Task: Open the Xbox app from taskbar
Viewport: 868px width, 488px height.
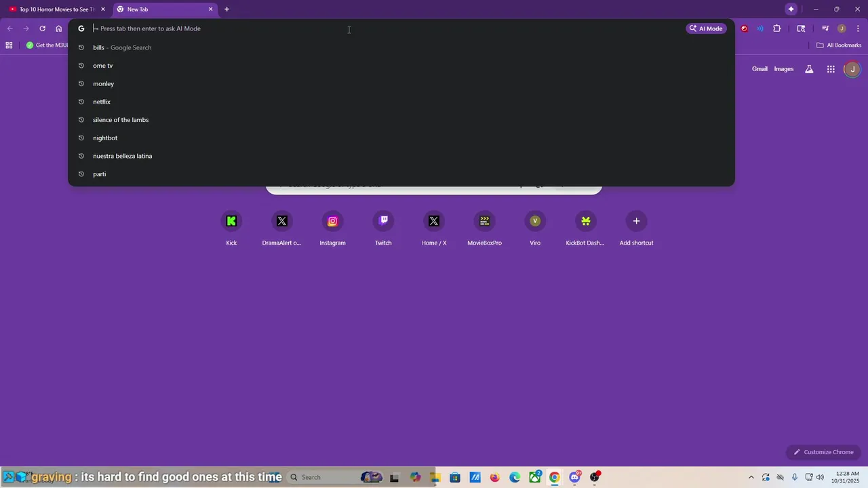Action: 535,477
